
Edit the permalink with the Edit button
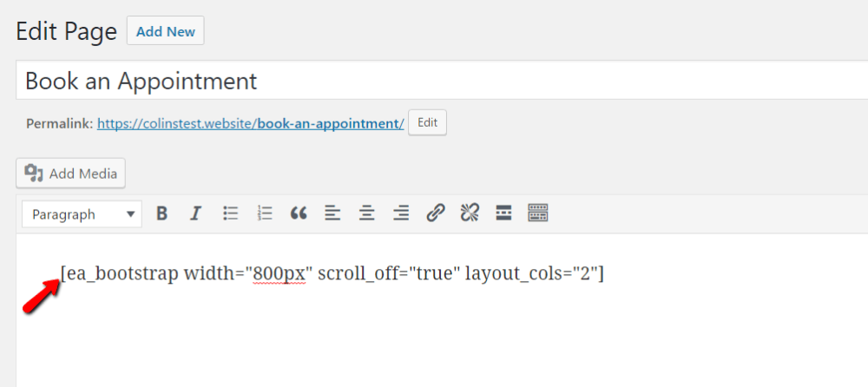427,123
